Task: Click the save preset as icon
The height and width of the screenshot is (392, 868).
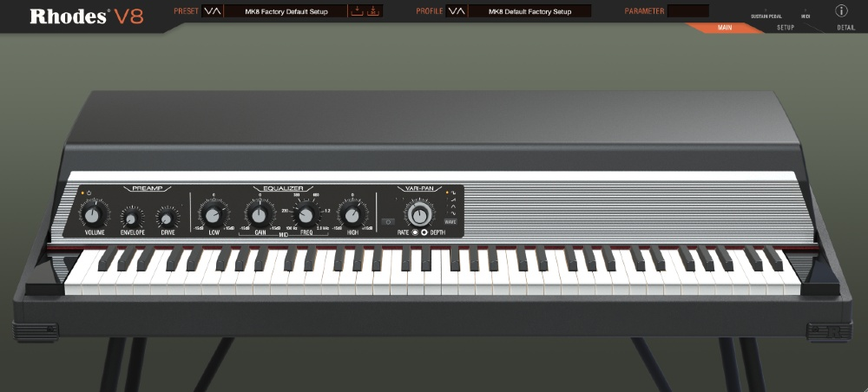Action: 373,11
